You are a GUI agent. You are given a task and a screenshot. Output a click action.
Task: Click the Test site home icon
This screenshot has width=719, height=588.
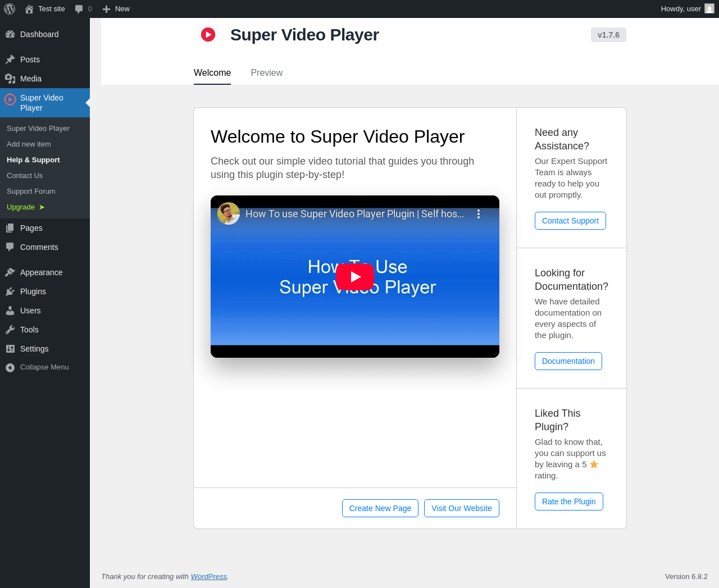click(29, 9)
